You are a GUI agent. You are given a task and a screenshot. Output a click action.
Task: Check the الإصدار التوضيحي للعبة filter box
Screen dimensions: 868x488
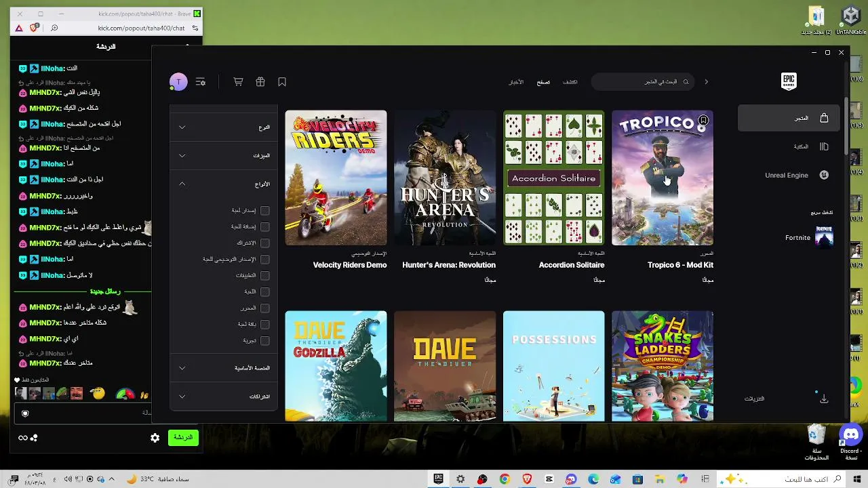click(x=265, y=260)
